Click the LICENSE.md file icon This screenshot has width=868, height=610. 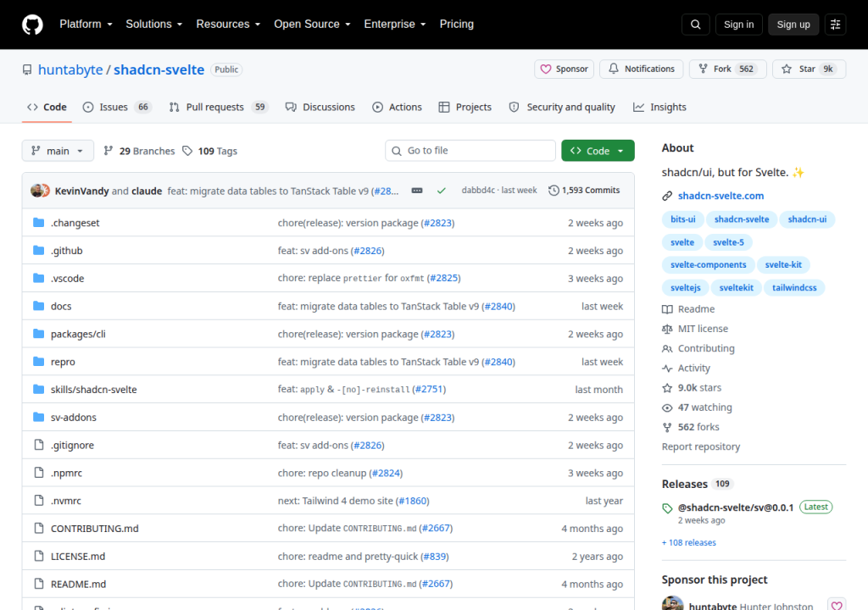click(x=39, y=556)
